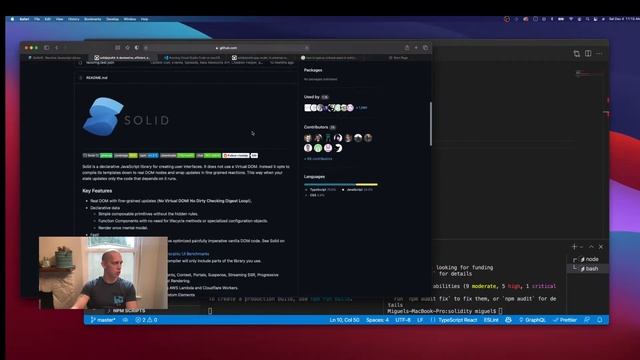Viewport: 640px width, 360px height.
Task: Click the first build badge under Solid logo
Action: click(97, 156)
